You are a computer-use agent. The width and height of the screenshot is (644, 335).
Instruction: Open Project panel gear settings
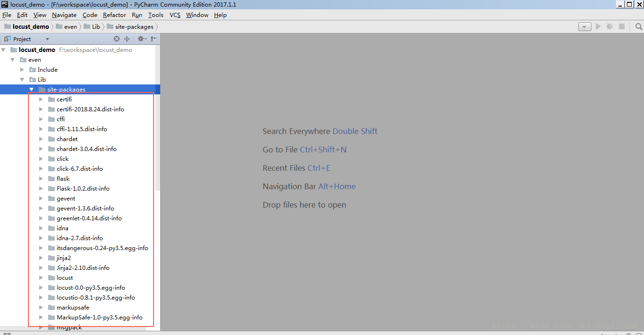(x=141, y=39)
